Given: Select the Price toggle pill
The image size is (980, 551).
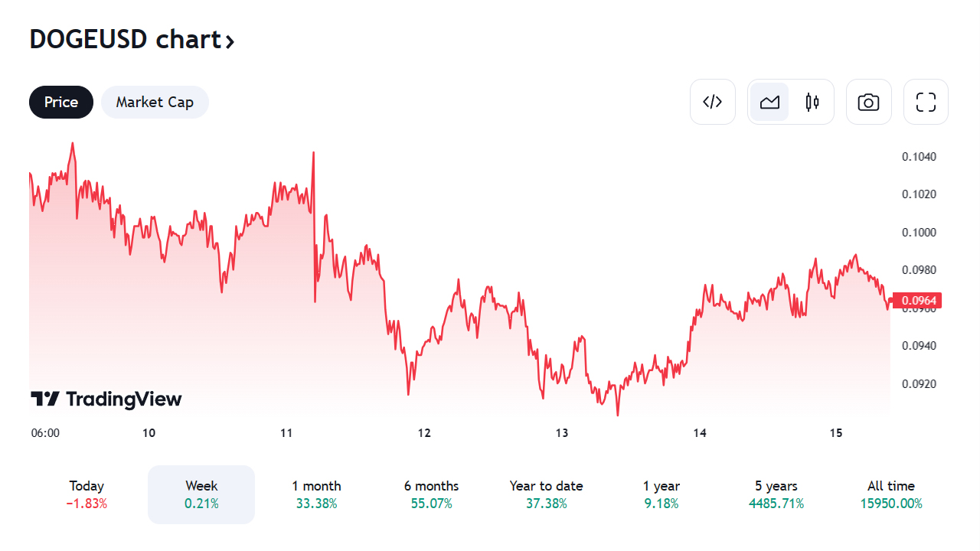Looking at the screenshot, I should click(61, 102).
